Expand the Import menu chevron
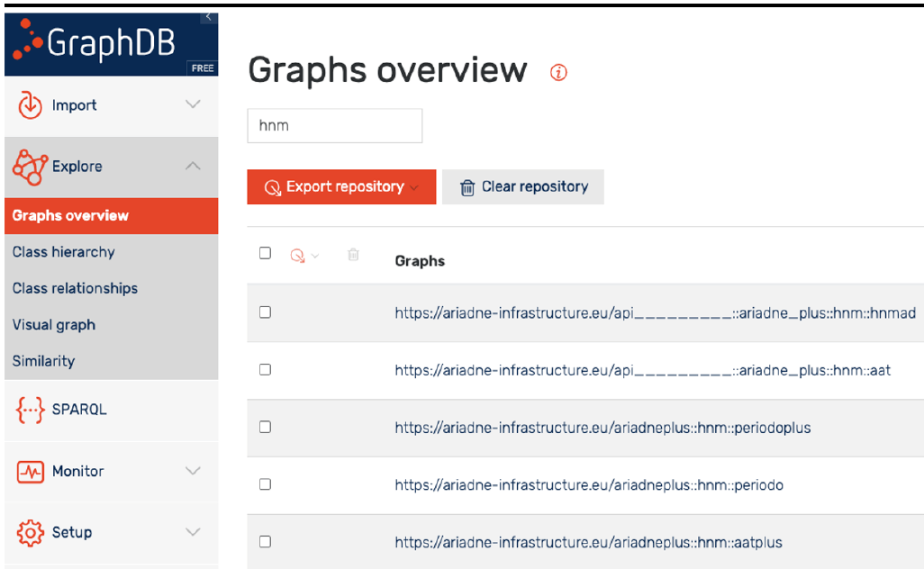 click(193, 104)
